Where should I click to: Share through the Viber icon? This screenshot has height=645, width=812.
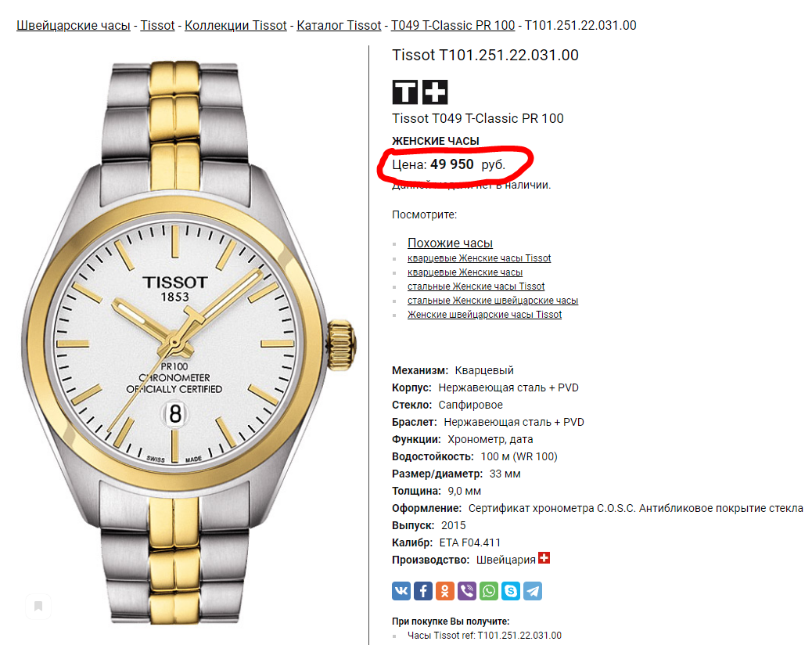click(466, 591)
